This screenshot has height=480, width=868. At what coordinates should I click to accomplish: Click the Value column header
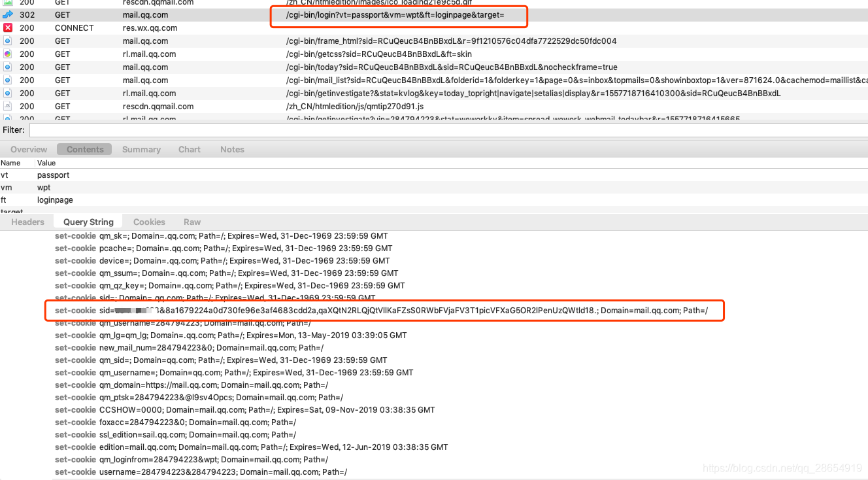(46, 163)
